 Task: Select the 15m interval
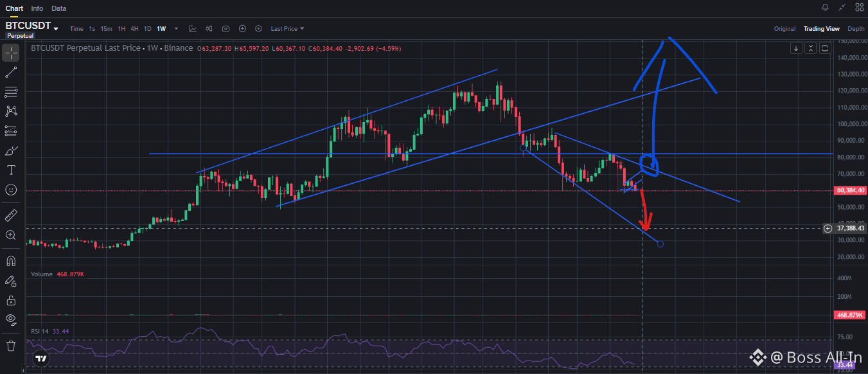point(106,28)
